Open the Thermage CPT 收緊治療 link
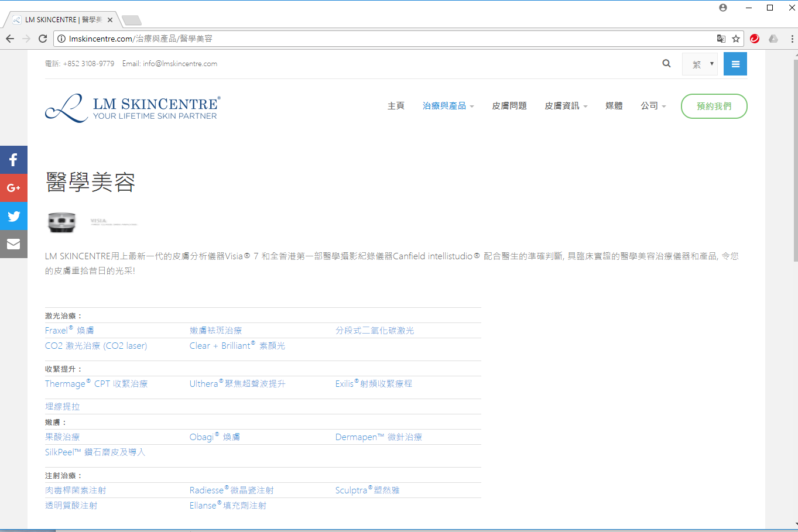This screenshot has width=798, height=532. 97,384
